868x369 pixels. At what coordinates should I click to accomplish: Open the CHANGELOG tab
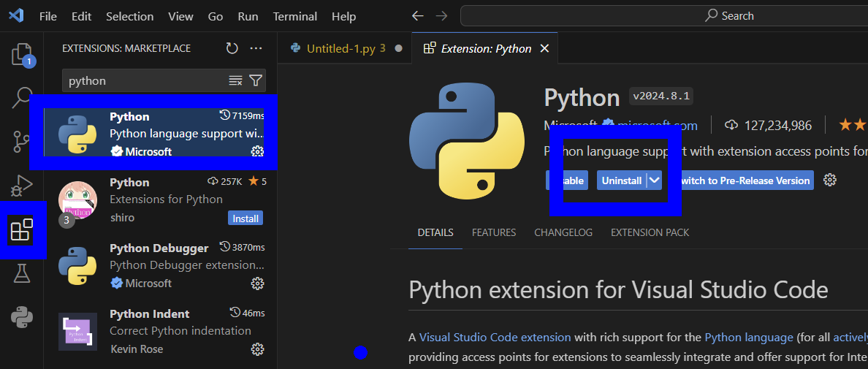point(563,233)
